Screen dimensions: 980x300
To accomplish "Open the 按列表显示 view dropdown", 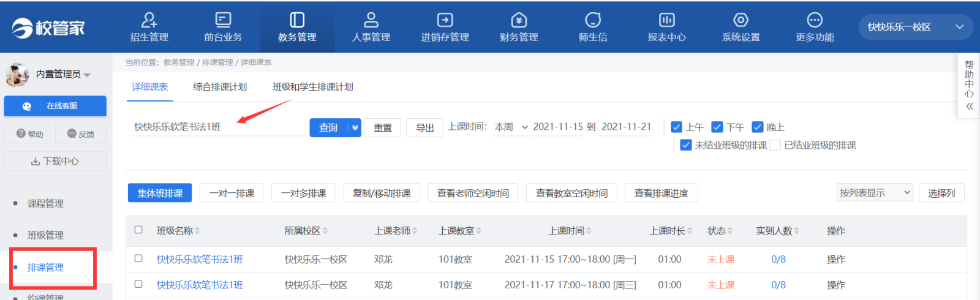I will pos(875,193).
